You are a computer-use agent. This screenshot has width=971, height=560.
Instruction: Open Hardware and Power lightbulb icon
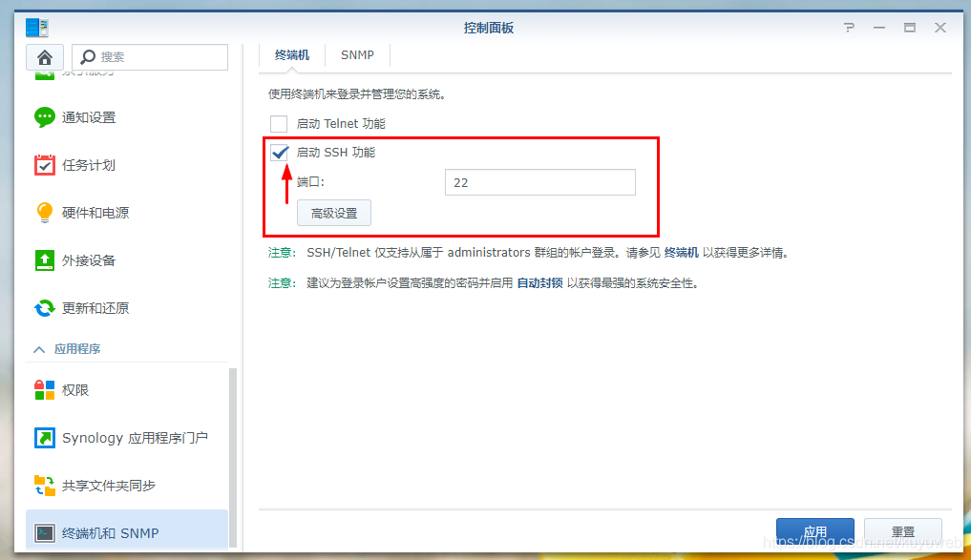point(45,212)
